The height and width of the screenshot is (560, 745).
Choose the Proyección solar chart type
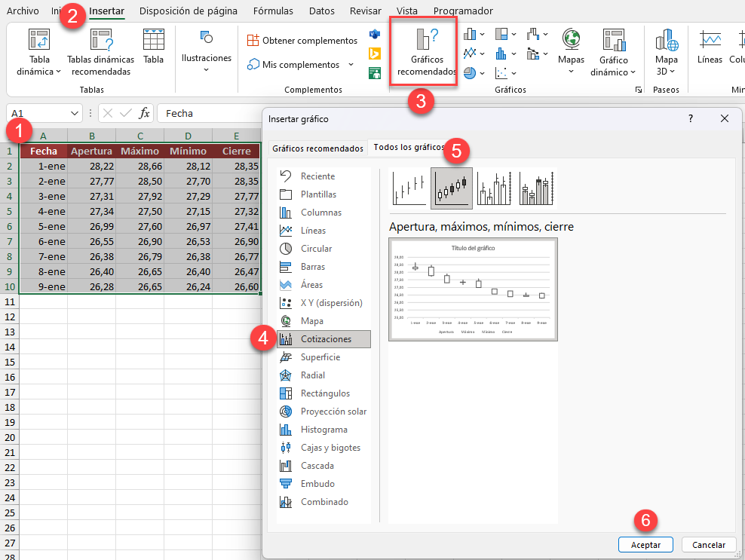pyautogui.click(x=323, y=412)
